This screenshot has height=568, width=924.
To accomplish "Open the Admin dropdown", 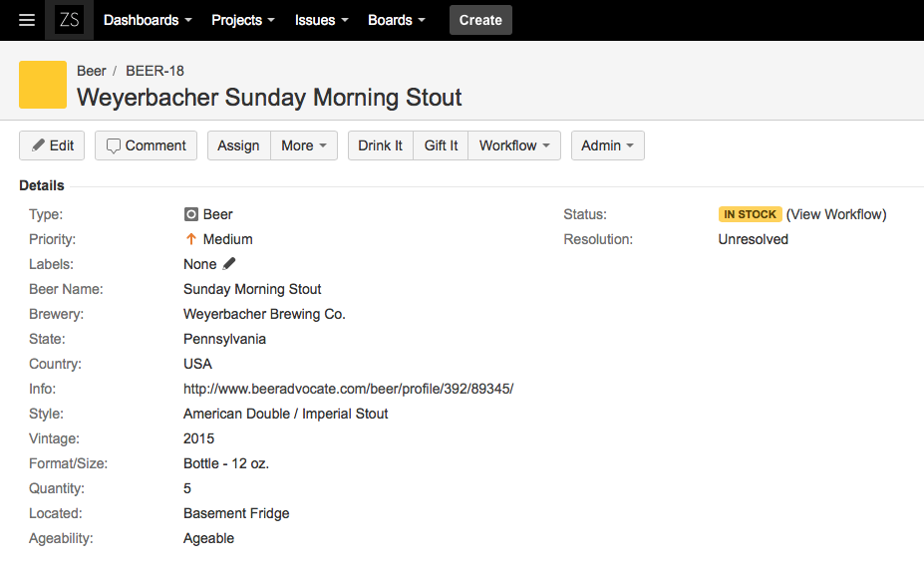I will pos(608,145).
